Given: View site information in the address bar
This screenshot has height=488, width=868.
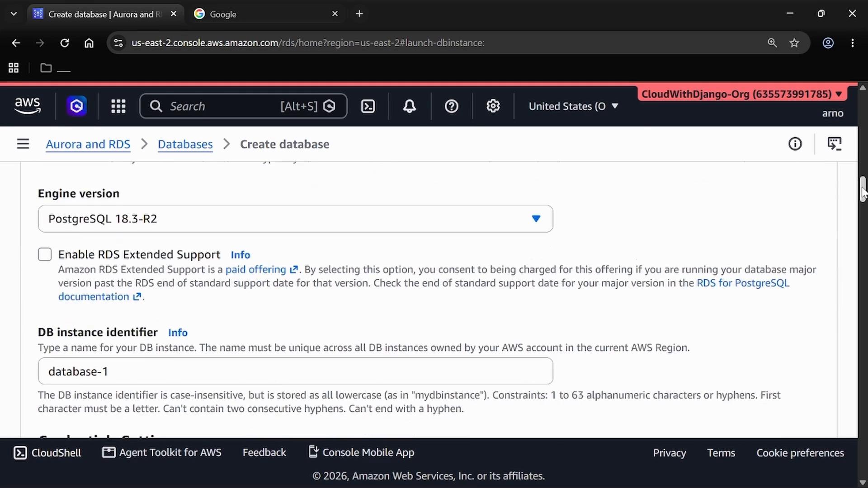Looking at the screenshot, I should (118, 43).
